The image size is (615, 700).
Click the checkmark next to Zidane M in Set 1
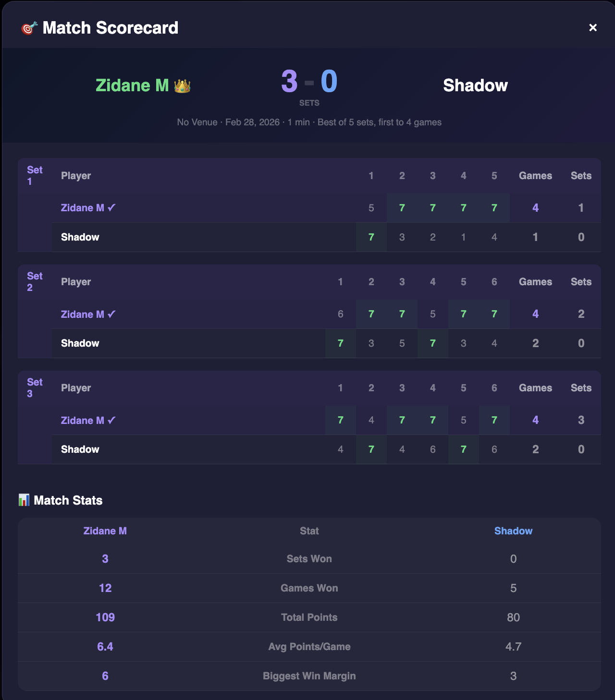point(111,207)
